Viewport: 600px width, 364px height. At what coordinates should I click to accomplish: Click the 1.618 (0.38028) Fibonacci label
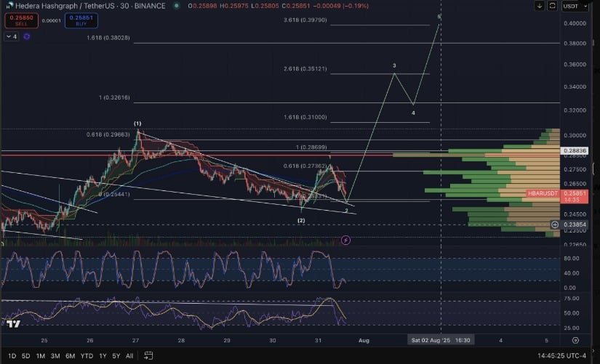point(108,38)
